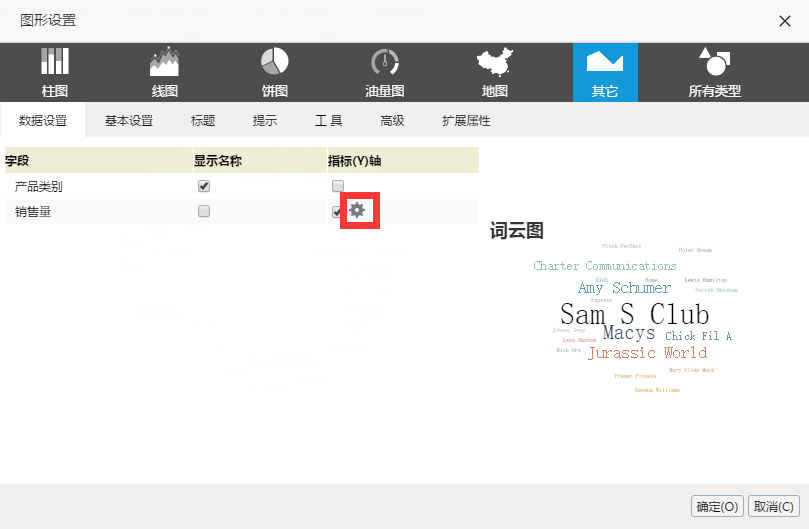
Task: Switch to the 工具 tab
Action: (329, 120)
